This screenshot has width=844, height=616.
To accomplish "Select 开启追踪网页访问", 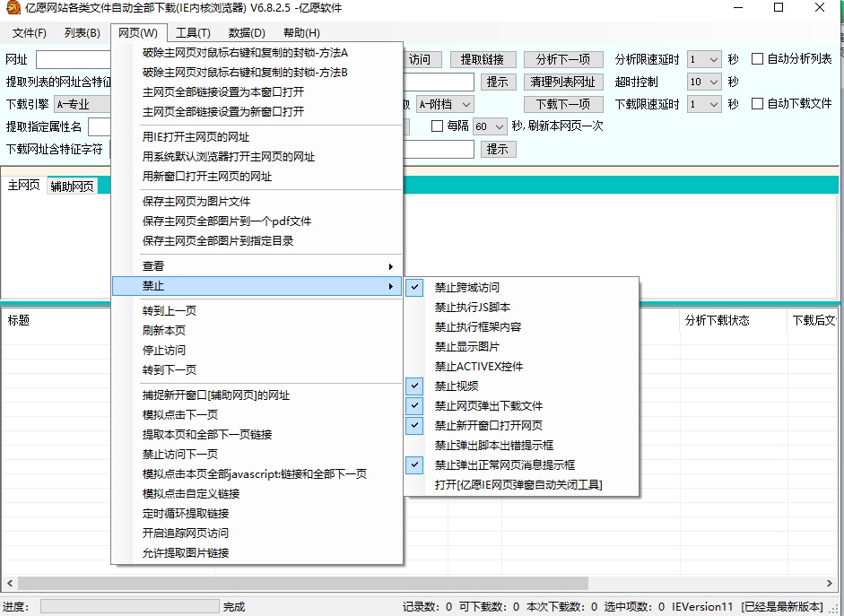I will [257, 534].
